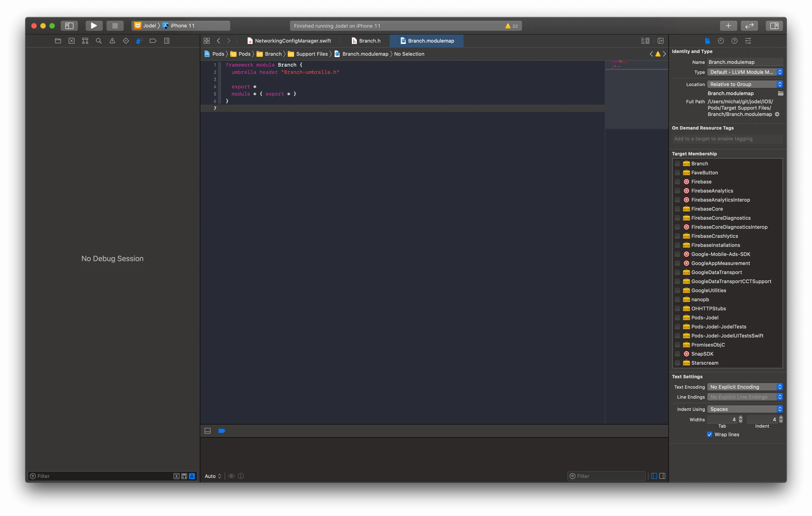Check Pods-Jodel target membership
The width and height of the screenshot is (812, 516).
point(677,318)
